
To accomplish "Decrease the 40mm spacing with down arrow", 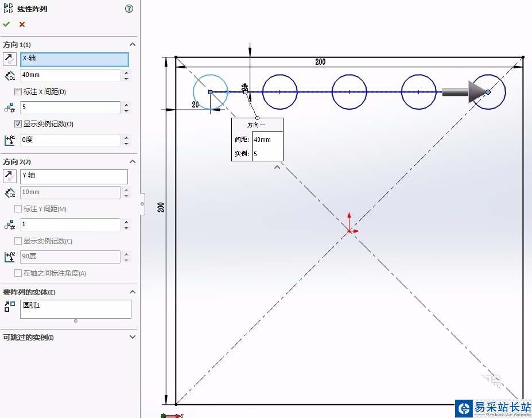I will pos(126,79).
